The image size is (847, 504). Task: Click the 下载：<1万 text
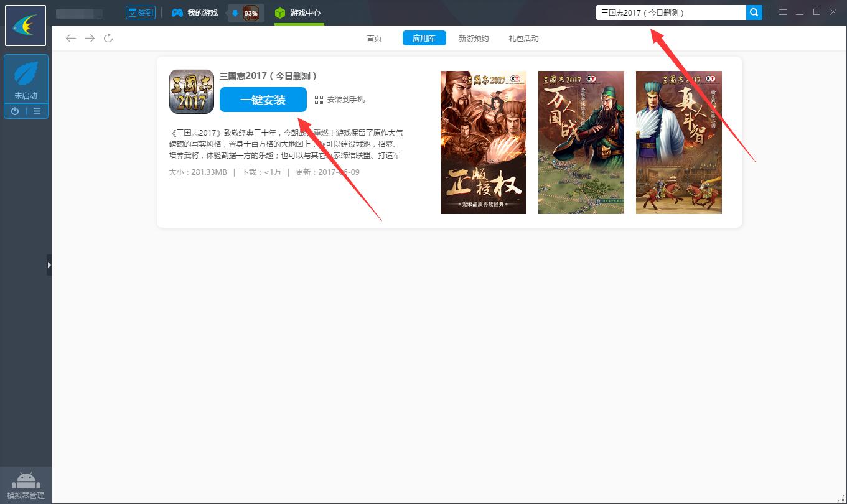[261, 172]
